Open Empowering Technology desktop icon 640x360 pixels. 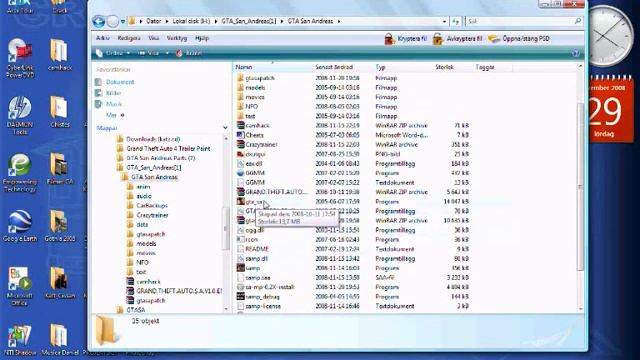[x=19, y=173]
